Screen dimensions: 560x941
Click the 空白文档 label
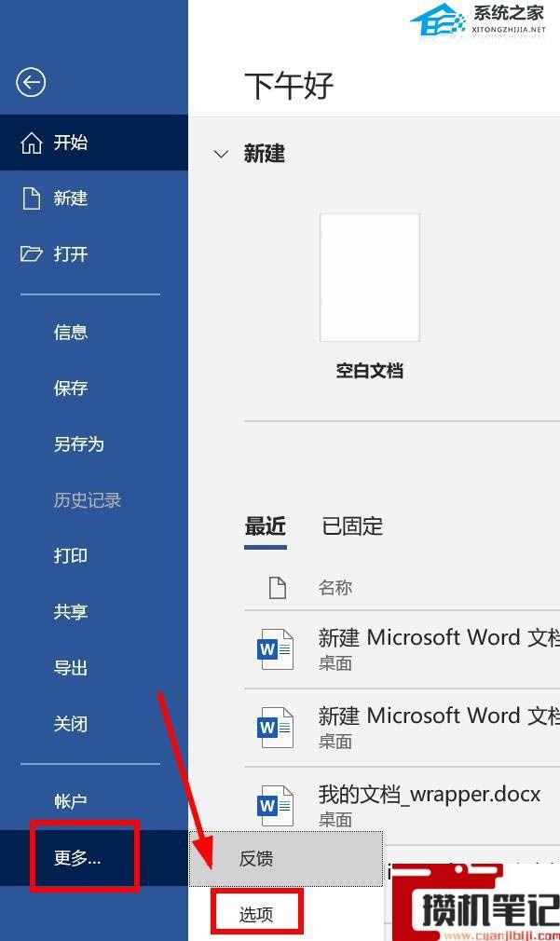tap(370, 371)
